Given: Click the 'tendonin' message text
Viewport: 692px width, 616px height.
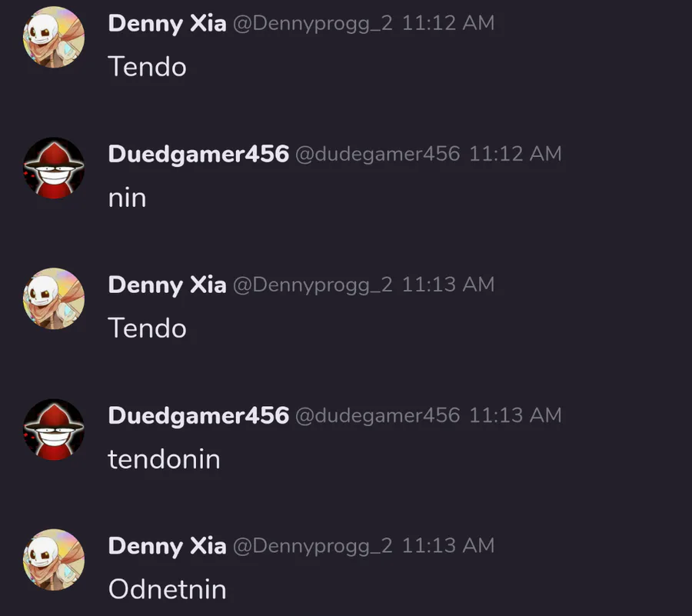Looking at the screenshot, I should (x=164, y=459).
